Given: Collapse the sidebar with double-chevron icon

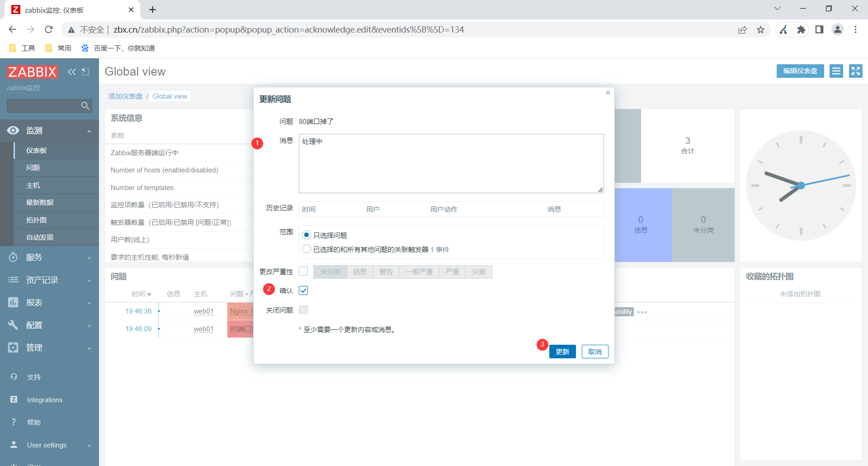Looking at the screenshot, I should (x=72, y=71).
